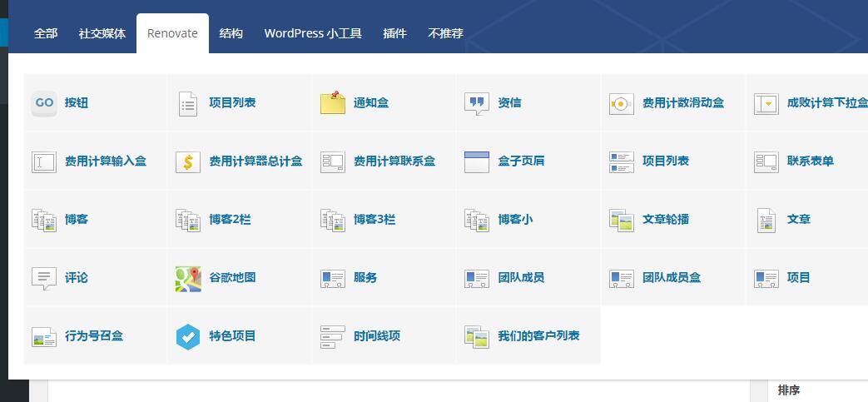Click the card icon next to 团队成员盒
This screenshot has width=868, height=402.
point(621,279)
